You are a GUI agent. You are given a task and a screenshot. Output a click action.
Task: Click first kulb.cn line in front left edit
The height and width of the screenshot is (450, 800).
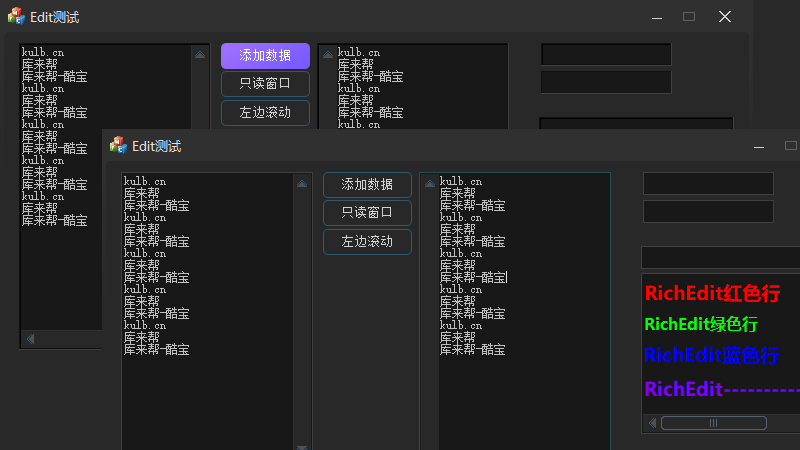pyautogui.click(x=145, y=182)
